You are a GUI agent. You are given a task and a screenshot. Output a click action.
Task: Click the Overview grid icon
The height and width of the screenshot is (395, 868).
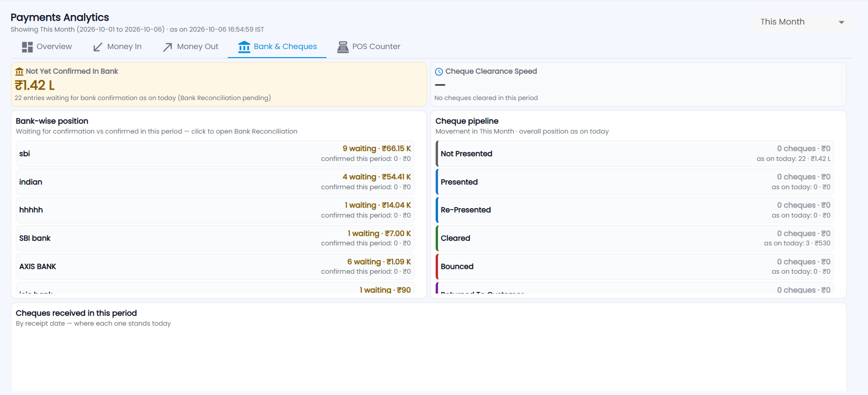click(x=27, y=47)
